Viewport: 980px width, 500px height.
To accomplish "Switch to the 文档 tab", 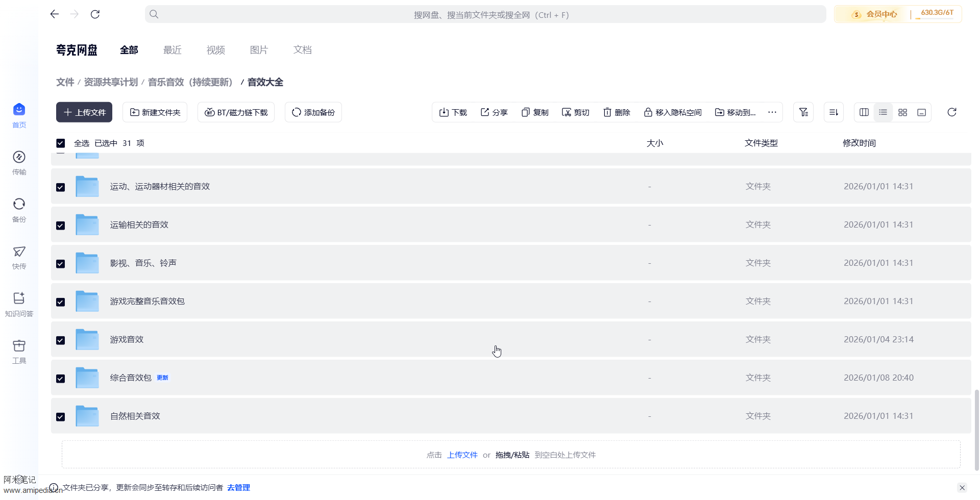I will pyautogui.click(x=302, y=50).
